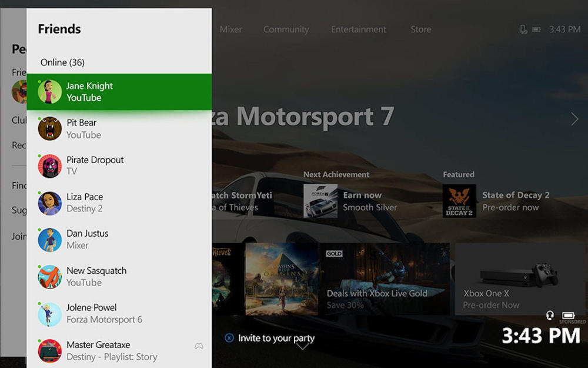This screenshot has height=368, width=588.
Task: Open Deals with Xbox Live Gold tile
Action: 385,279
